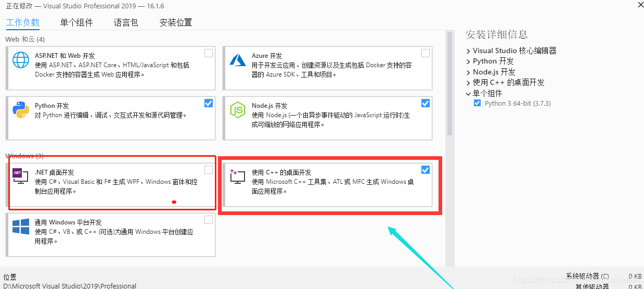Click the 通用 Windows 平台开发 card title
The image size is (644, 289).
[x=68, y=222]
